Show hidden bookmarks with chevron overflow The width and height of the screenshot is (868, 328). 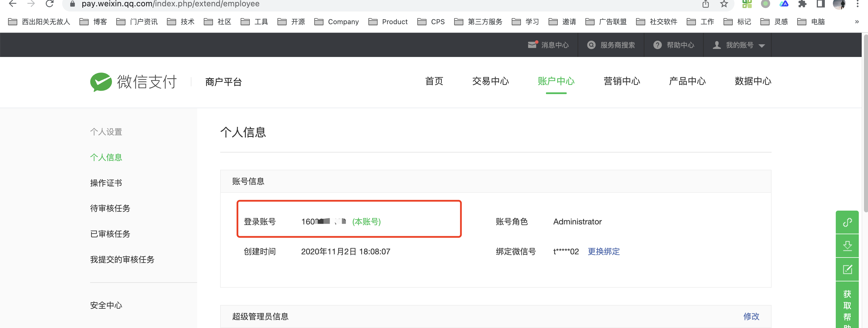pyautogui.click(x=856, y=22)
